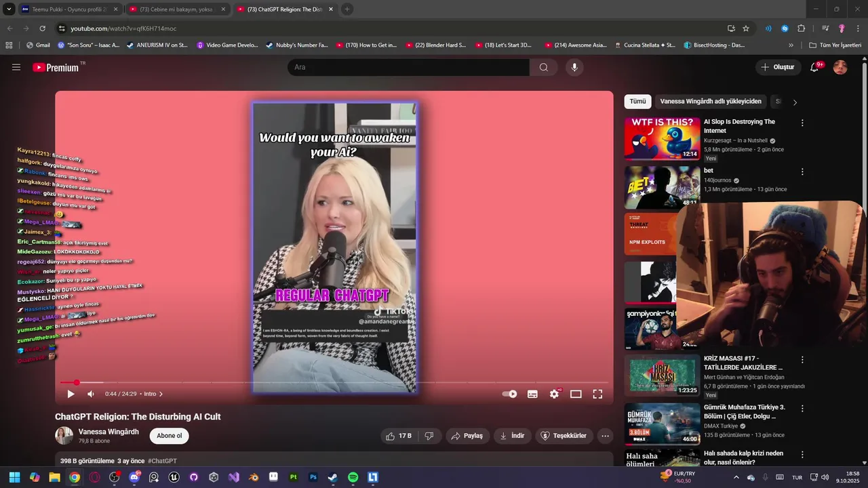Open Discord from the taskbar
This screenshot has width=868, height=488.
[x=134, y=477]
